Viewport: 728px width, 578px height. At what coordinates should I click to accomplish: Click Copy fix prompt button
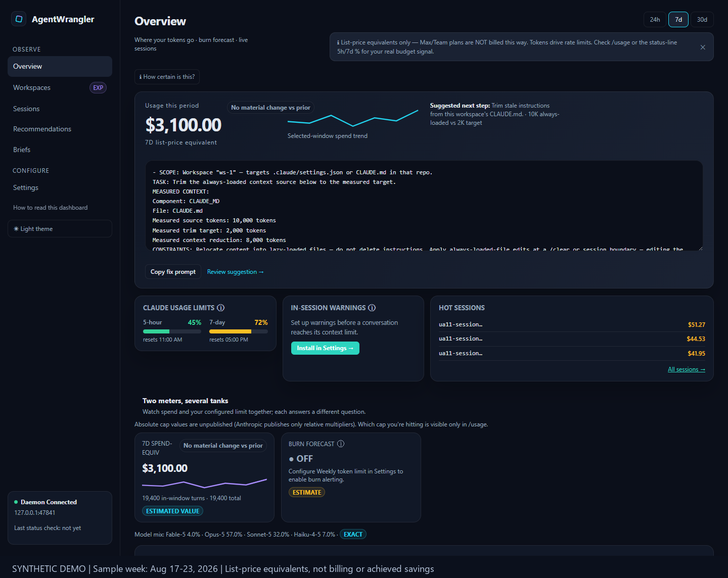click(173, 272)
